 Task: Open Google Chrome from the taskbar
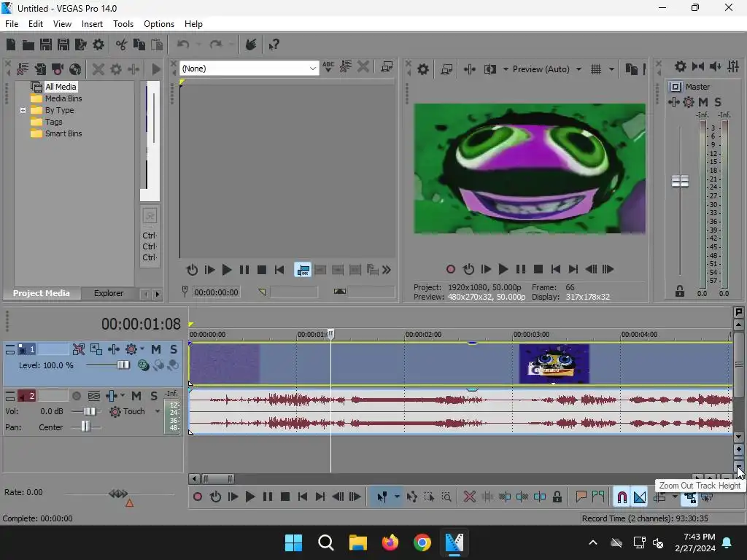pyautogui.click(x=422, y=542)
